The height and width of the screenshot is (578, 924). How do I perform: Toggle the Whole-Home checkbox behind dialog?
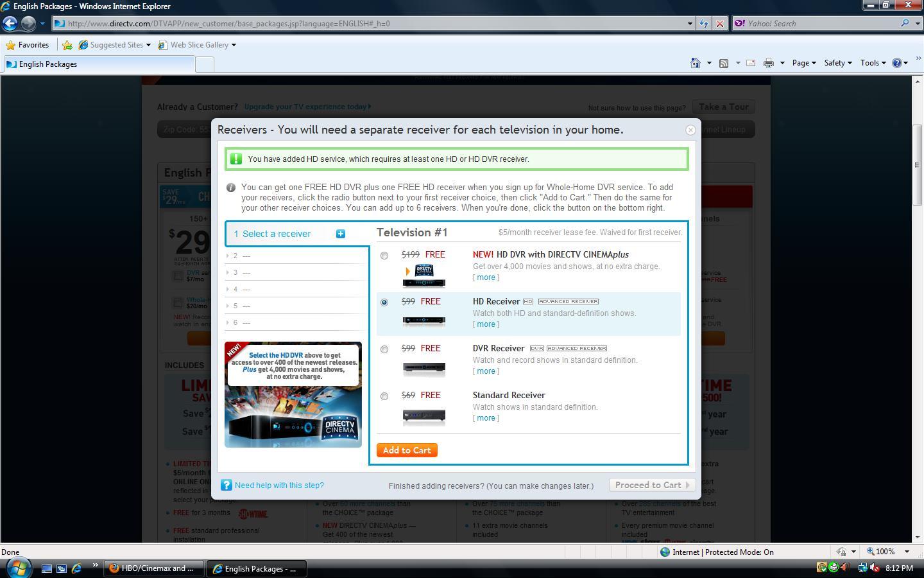coord(178,302)
